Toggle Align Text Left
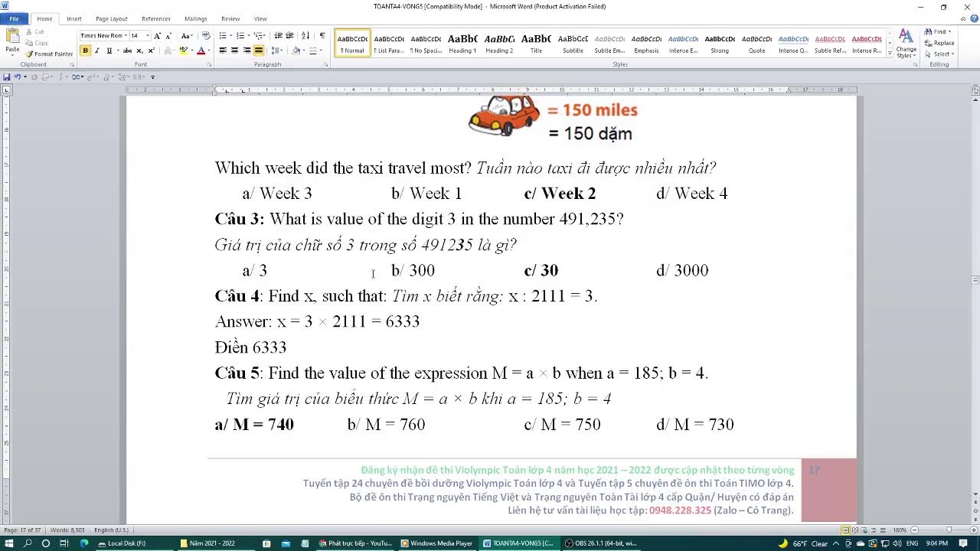 223,51
